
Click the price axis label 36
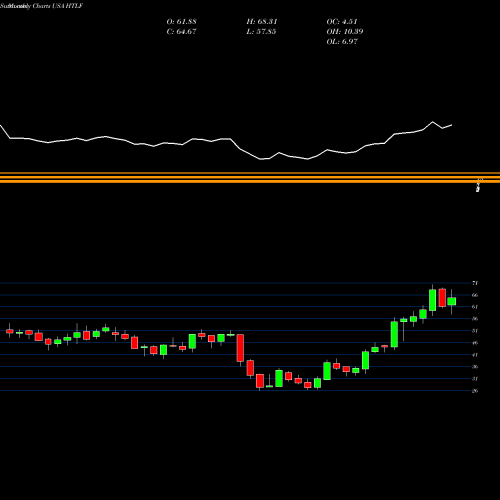[x=475, y=367]
